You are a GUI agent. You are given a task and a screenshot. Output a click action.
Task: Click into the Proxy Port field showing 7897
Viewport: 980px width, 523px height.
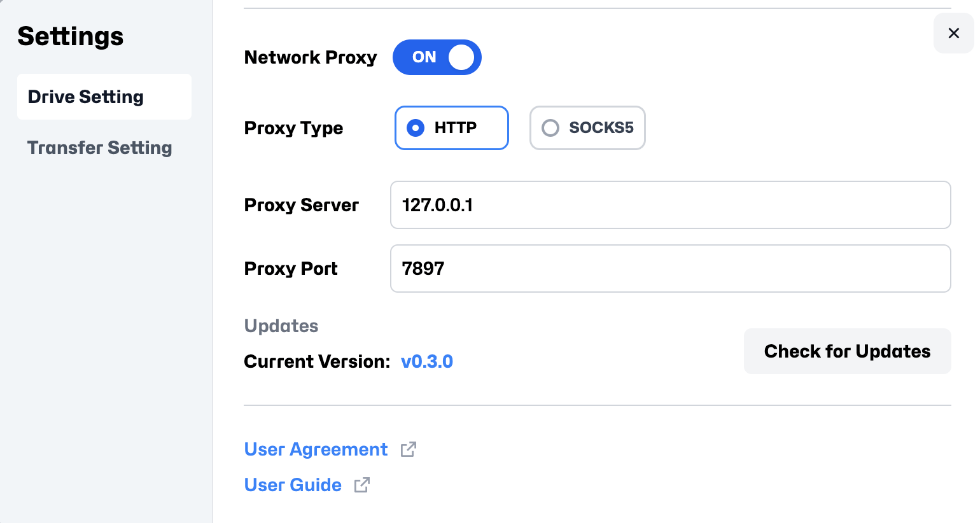(670, 268)
